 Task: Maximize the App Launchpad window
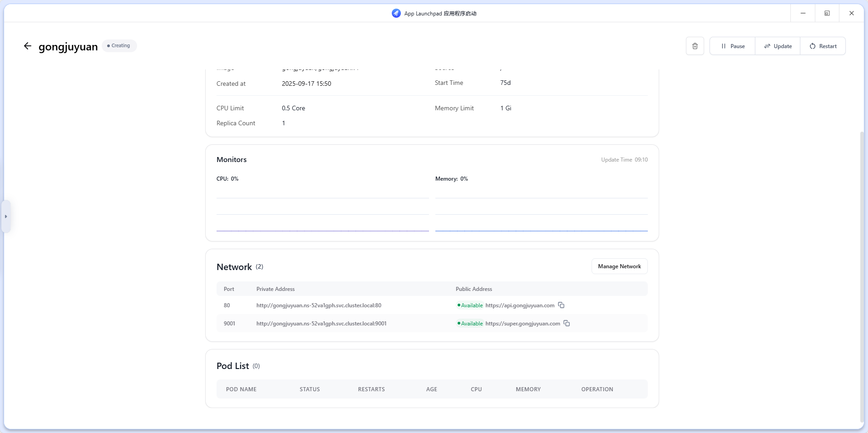coord(827,13)
